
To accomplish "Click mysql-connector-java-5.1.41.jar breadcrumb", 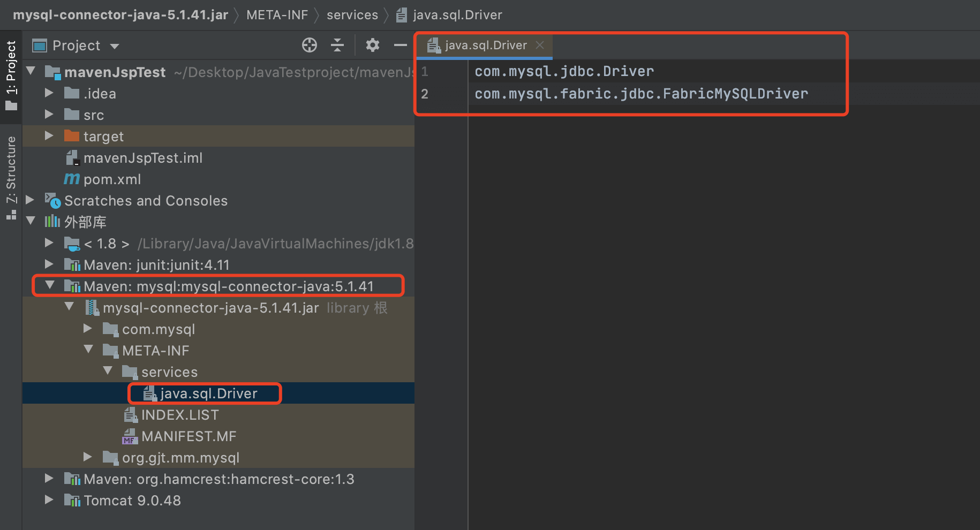I will pyautogui.click(x=120, y=15).
